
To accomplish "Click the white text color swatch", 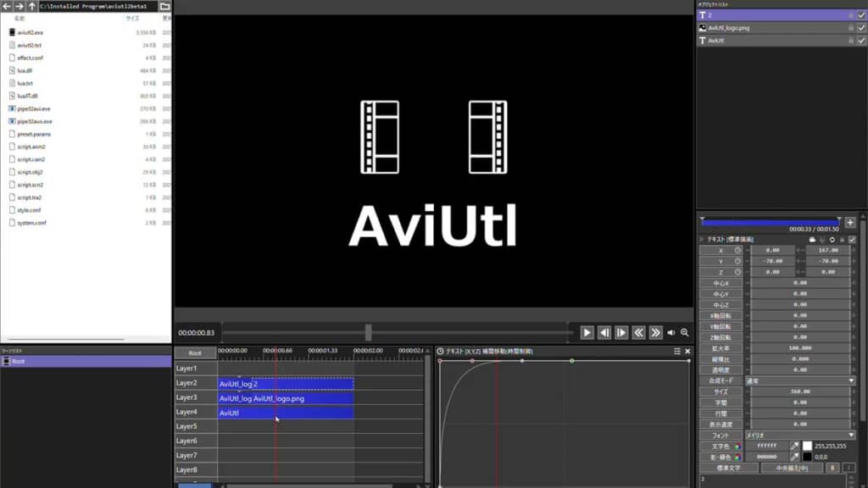I will [807, 446].
